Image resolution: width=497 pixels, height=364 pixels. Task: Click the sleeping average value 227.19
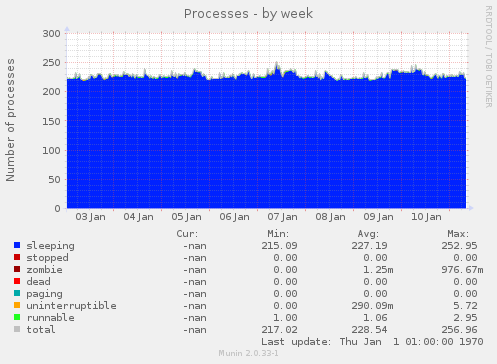click(369, 246)
